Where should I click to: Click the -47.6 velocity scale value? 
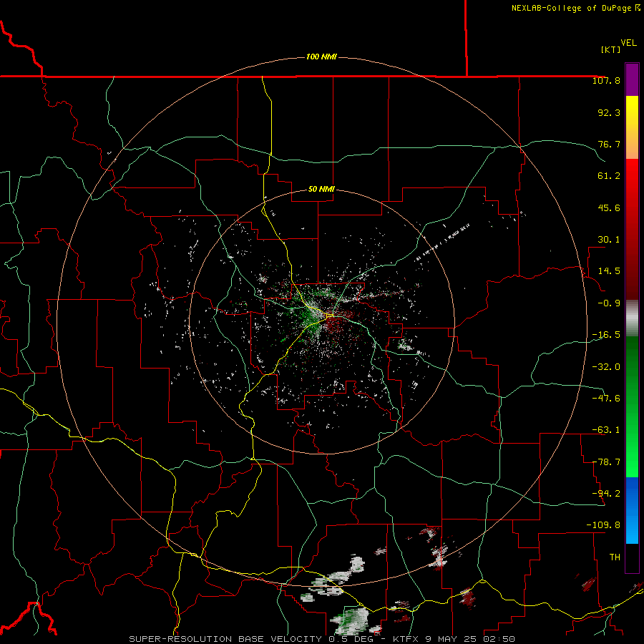[x=606, y=398]
